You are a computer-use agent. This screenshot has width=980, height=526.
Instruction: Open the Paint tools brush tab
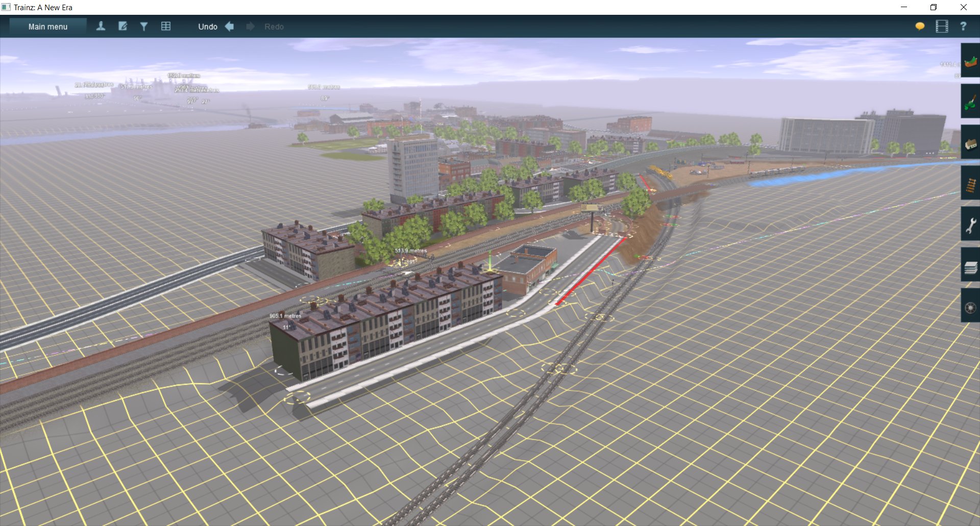click(970, 102)
